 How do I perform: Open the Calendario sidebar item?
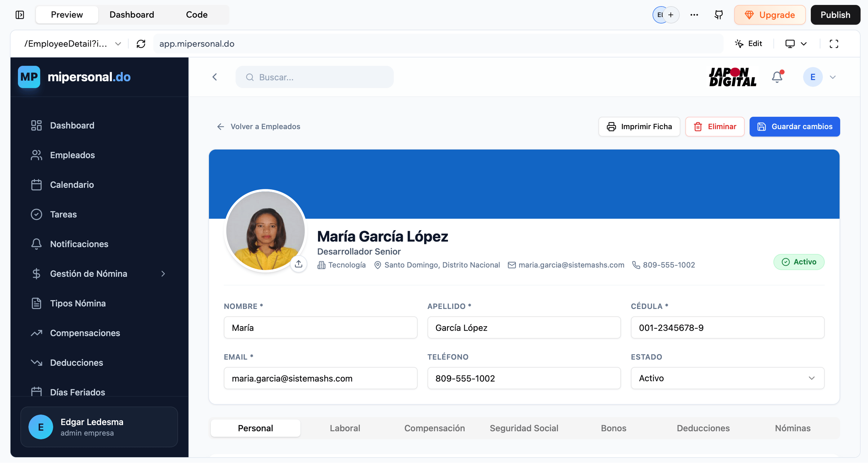pyautogui.click(x=72, y=185)
